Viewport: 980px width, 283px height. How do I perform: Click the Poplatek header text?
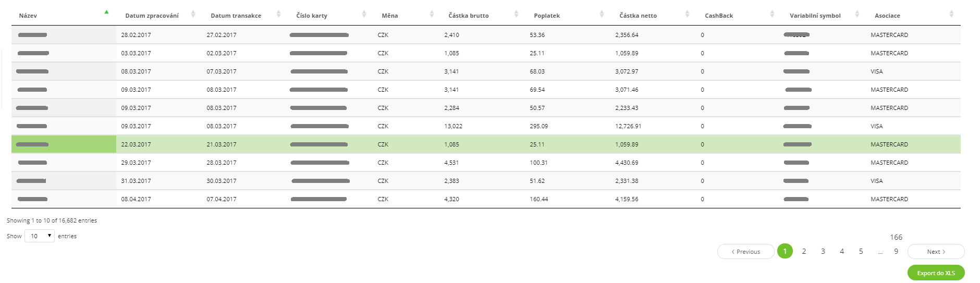pyautogui.click(x=546, y=16)
